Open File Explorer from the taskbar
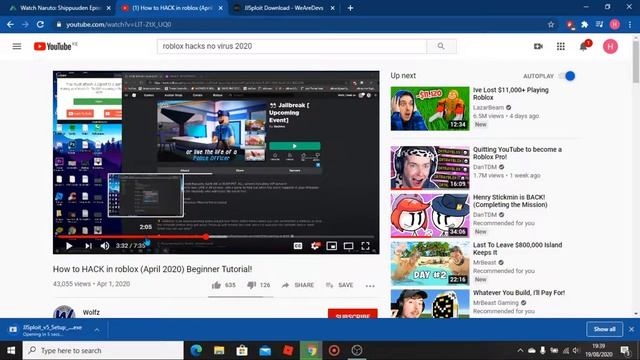 point(219,351)
